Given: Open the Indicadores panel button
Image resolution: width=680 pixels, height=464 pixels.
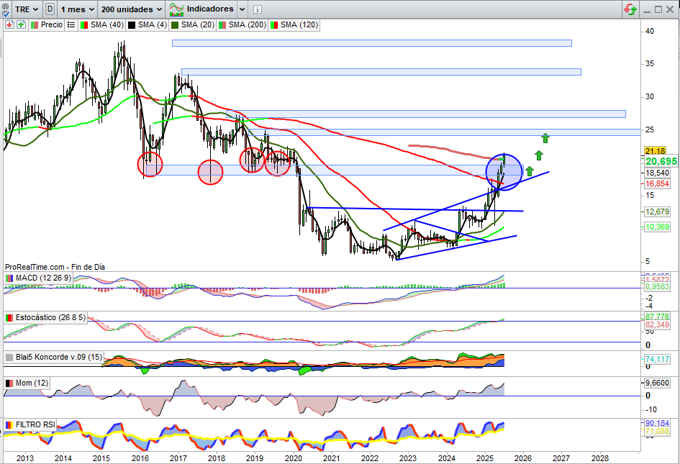Looking at the screenshot, I should click(x=201, y=9).
